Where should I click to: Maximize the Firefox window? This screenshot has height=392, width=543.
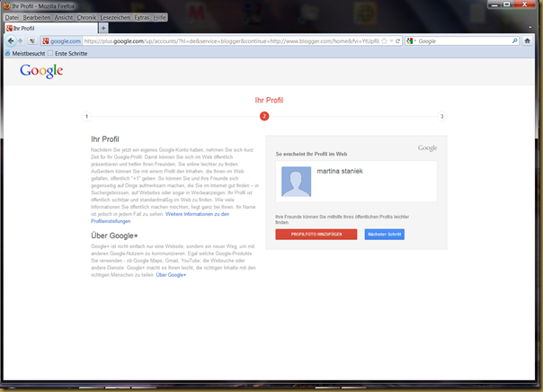507,4
